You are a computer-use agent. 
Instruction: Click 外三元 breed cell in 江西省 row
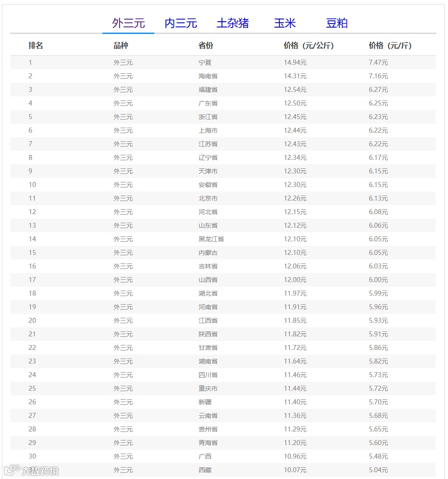123,321
